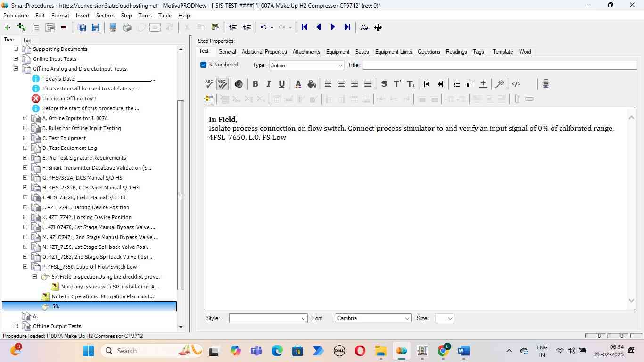Select This is an Offline Test! item
644x362 pixels.
point(69,99)
